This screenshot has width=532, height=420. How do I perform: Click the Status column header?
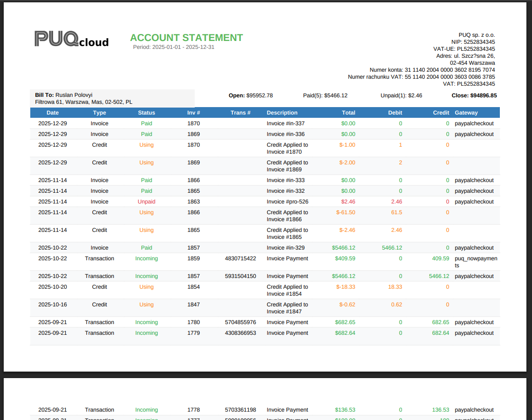click(x=146, y=113)
